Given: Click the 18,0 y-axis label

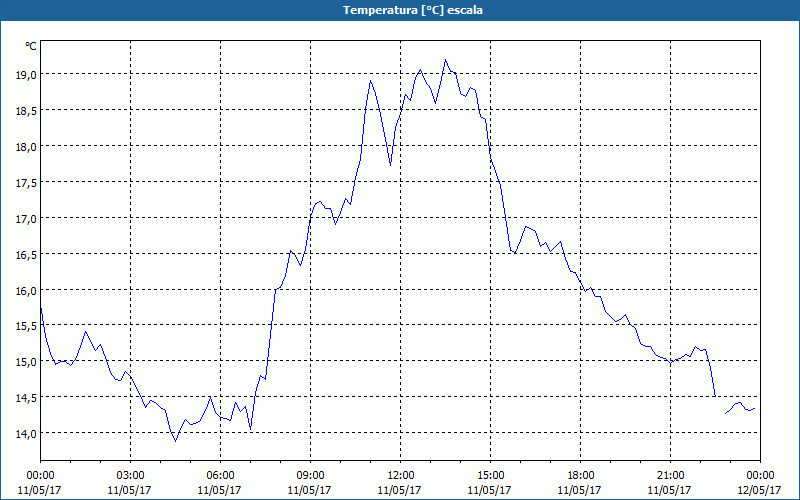Looking at the screenshot, I should [27, 146].
